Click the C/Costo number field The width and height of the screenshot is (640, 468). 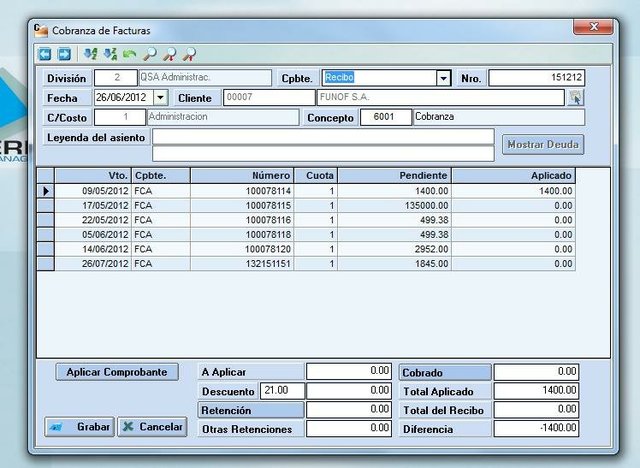[120, 117]
